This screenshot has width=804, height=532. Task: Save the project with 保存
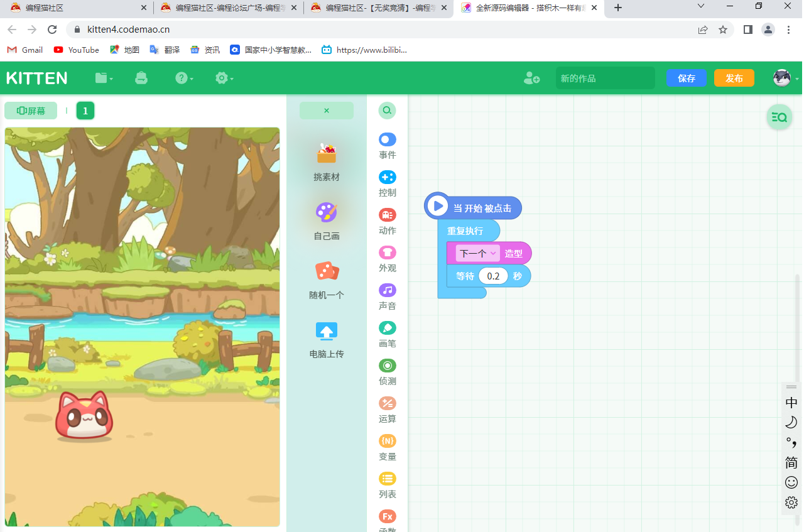point(687,78)
